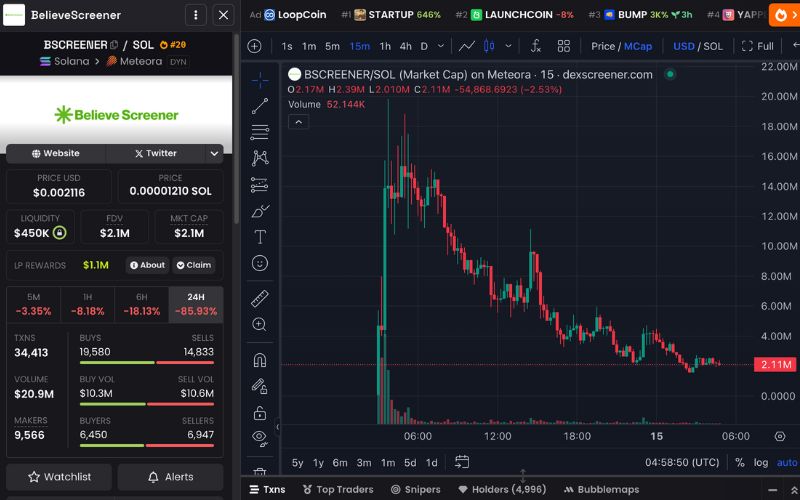Screen dimensions: 800x500
Task: Hide all drawings with eye icon
Action: point(260,438)
